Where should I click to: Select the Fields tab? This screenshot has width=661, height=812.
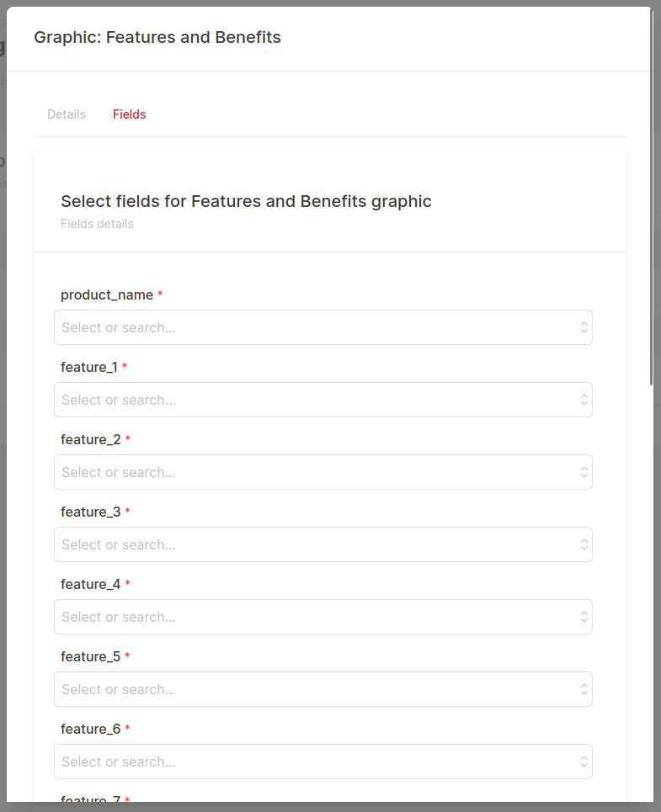pyautogui.click(x=129, y=114)
